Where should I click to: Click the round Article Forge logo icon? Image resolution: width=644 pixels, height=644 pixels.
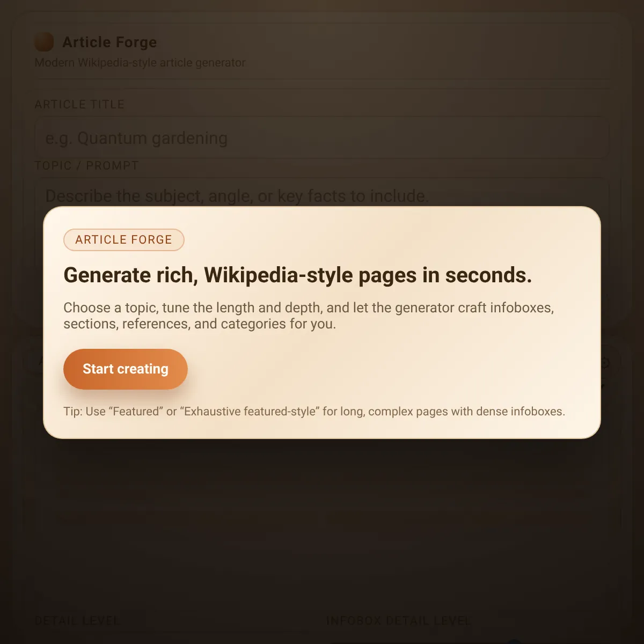[44, 42]
